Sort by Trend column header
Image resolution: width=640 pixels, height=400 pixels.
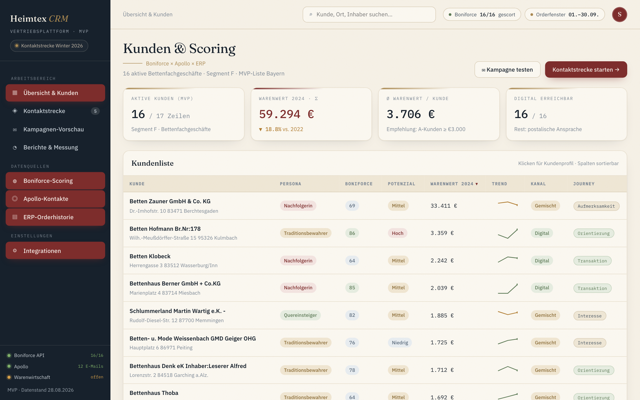coord(499,184)
